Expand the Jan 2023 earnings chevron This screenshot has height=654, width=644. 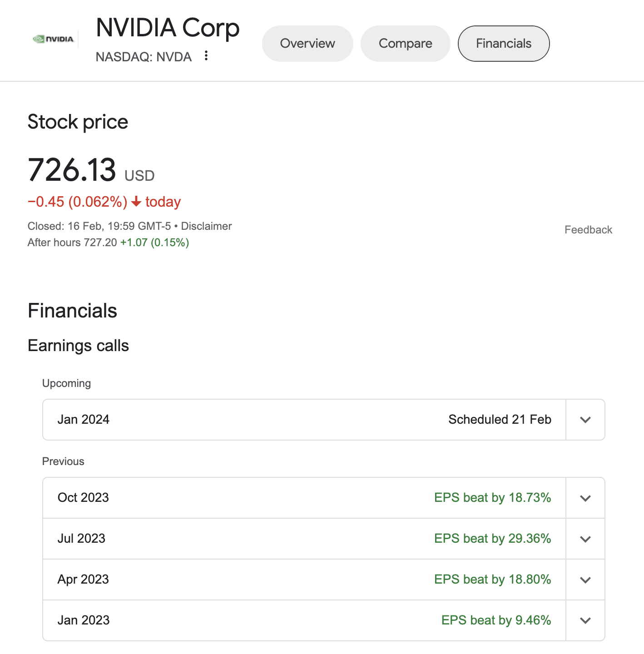pos(585,620)
